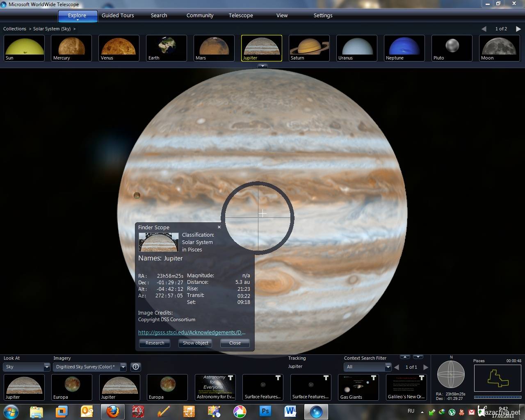This screenshot has height=420, width=525.
Task: Open the Settings tab
Action: click(x=323, y=16)
